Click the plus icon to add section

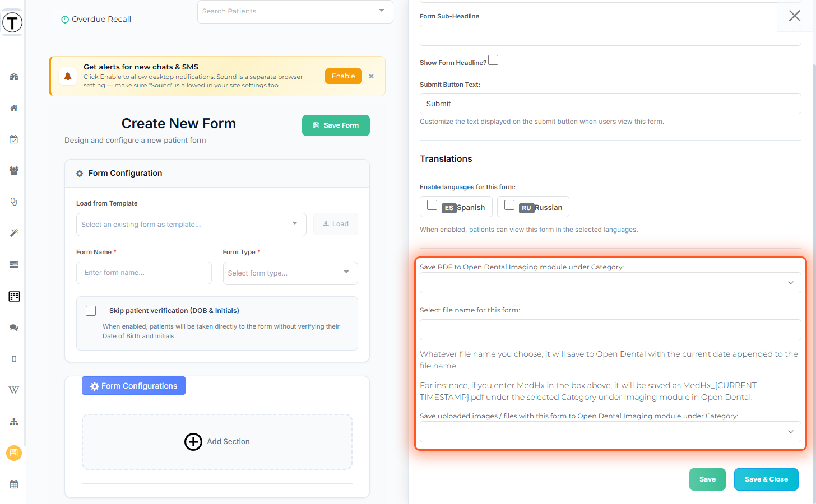coord(193,442)
